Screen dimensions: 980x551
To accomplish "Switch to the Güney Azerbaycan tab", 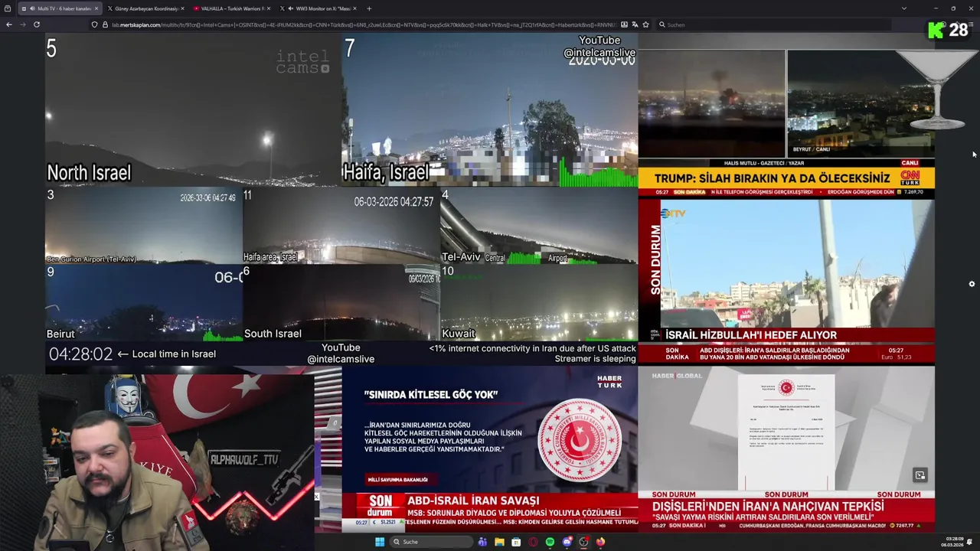I will pyautogui.click(x=145, y=8).
